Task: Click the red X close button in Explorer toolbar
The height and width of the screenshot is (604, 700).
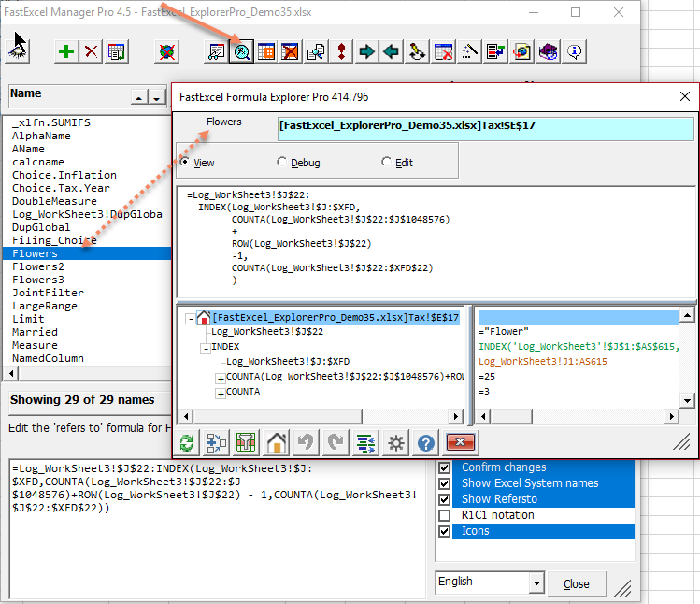Action: tap(460, 443)
